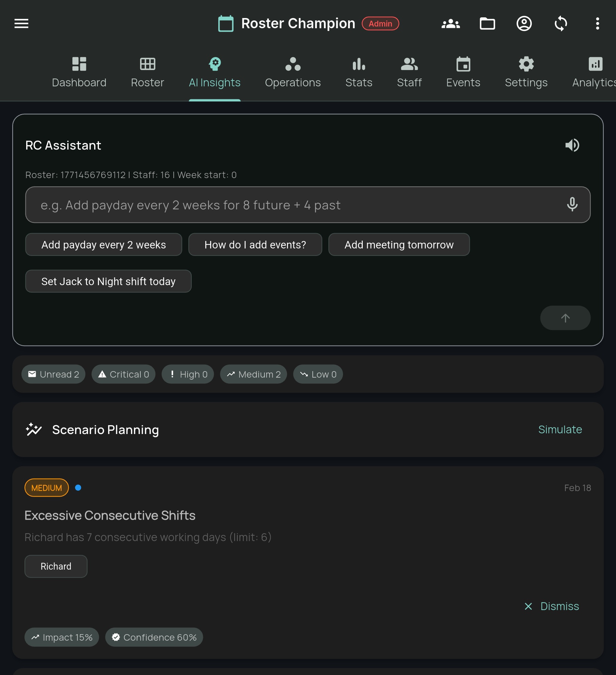The width and height of the screenshot is (616, 675).
Task: Open the three-dot overflow menu
Action: (x=597, y=23)
